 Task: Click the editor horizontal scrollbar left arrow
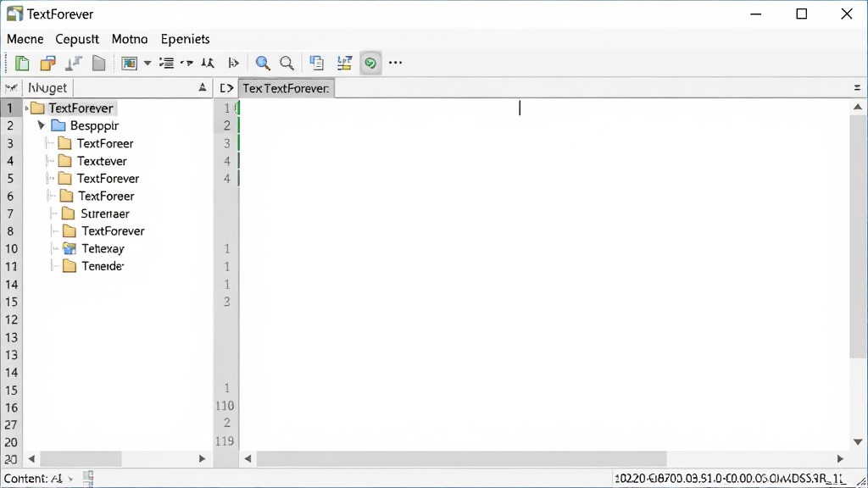248,458
